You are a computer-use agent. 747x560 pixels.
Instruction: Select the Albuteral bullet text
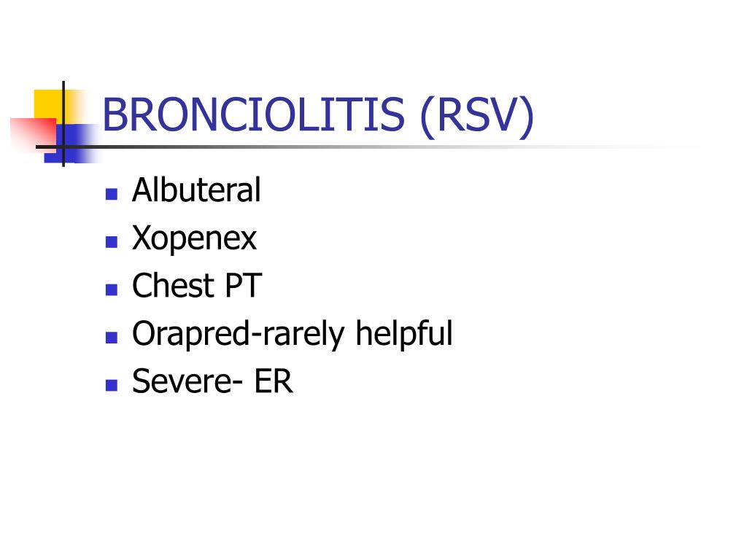click(196, 190)
